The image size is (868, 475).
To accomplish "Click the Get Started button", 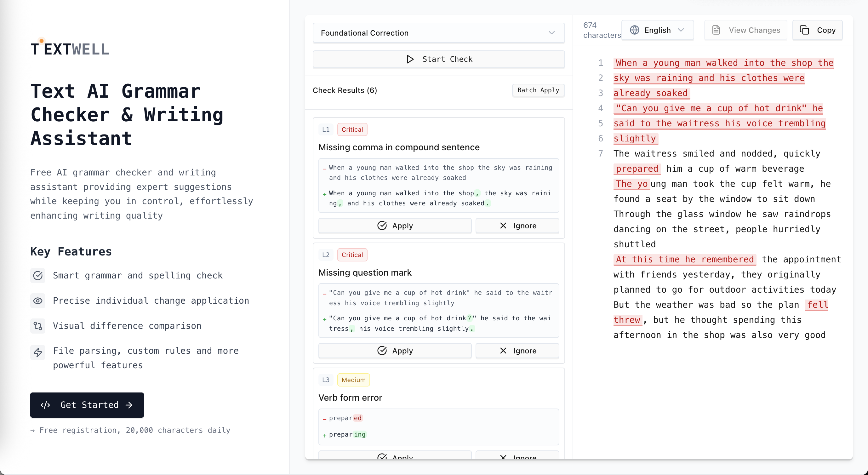I will point(87,405).
